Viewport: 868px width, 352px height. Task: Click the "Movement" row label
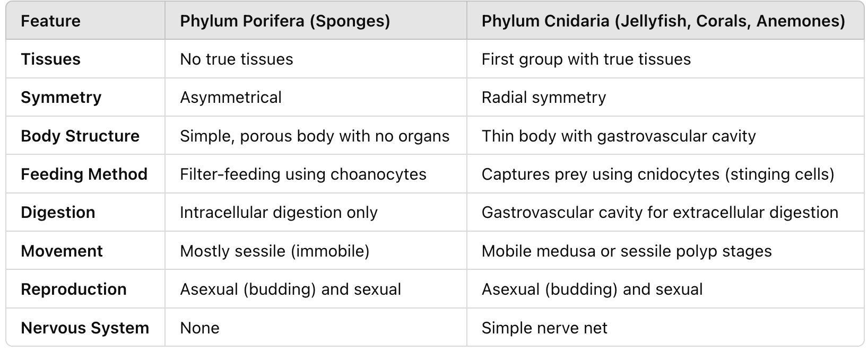pos(62,251)
